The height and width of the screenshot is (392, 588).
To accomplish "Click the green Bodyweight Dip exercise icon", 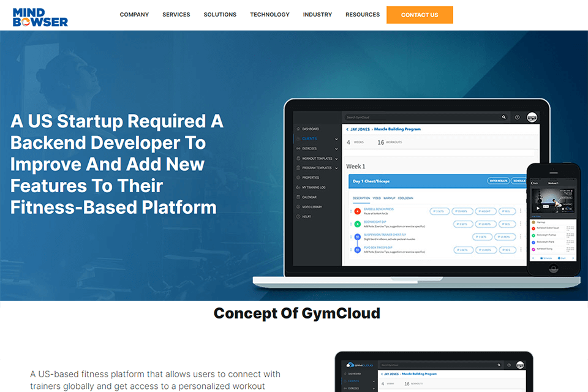I will coord(357,224).
